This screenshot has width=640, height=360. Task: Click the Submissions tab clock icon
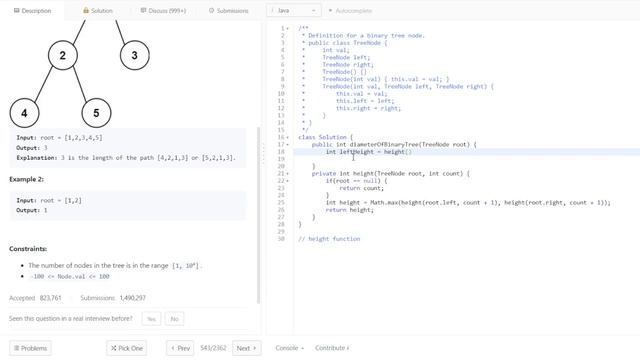coord(211,11)
